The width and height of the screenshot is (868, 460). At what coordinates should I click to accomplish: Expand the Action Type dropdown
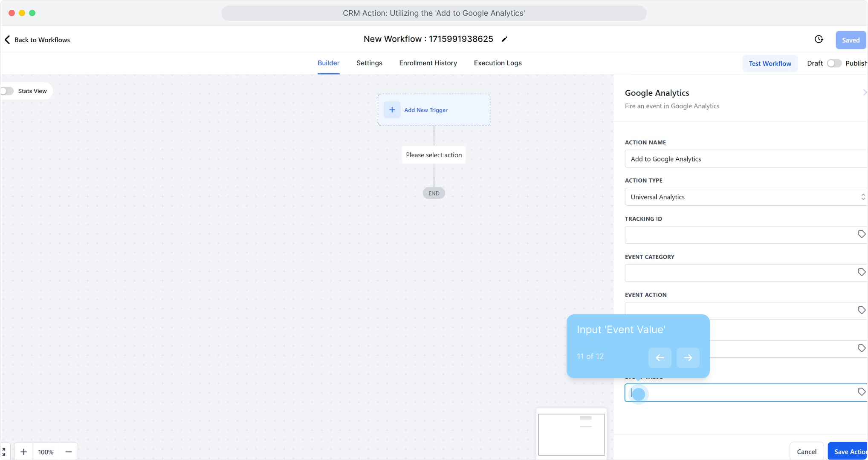(745, 197)
